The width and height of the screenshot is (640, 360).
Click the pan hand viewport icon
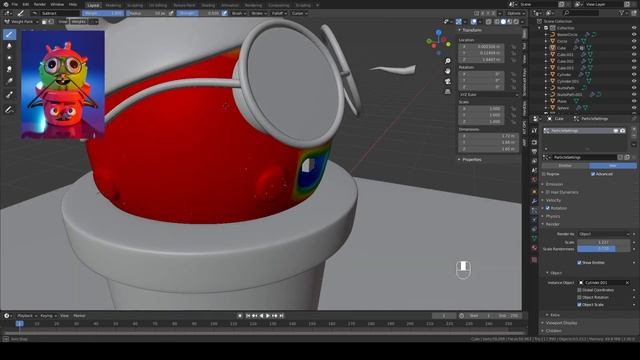tap(448, 71)
